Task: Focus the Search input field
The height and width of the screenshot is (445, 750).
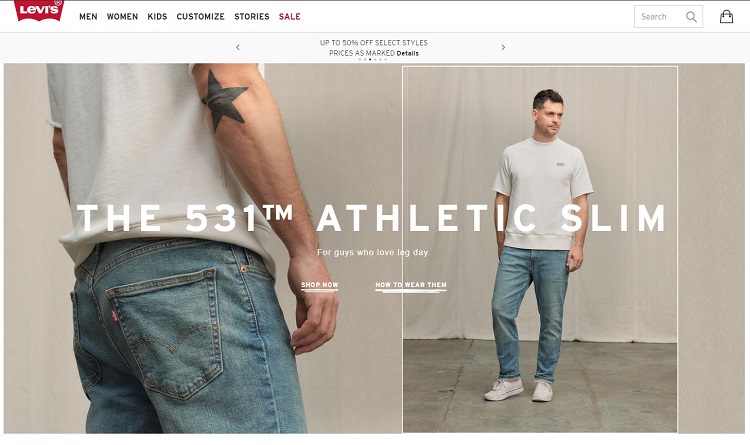Action: [660, 17]
